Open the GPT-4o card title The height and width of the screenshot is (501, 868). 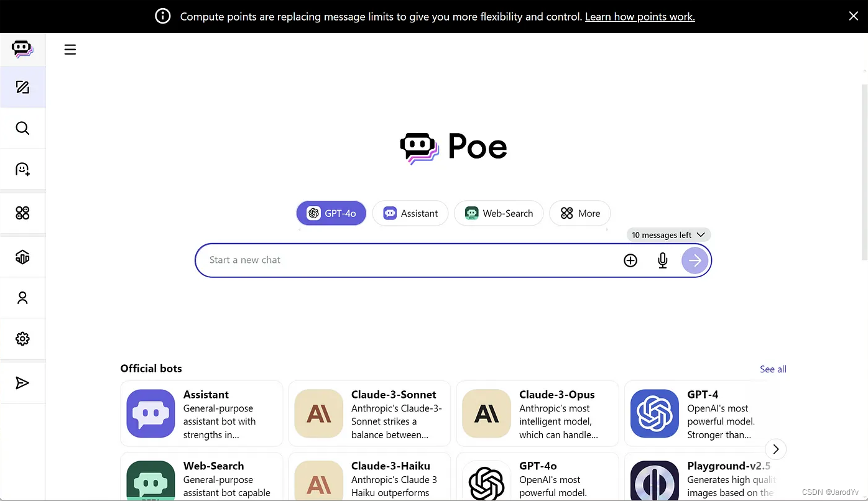538,466
